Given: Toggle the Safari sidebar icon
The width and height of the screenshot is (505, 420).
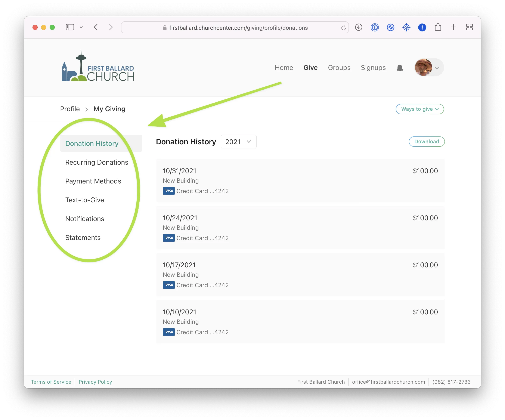Looking at the screenshot, I should pyautogui.click(x=70, y=27).
